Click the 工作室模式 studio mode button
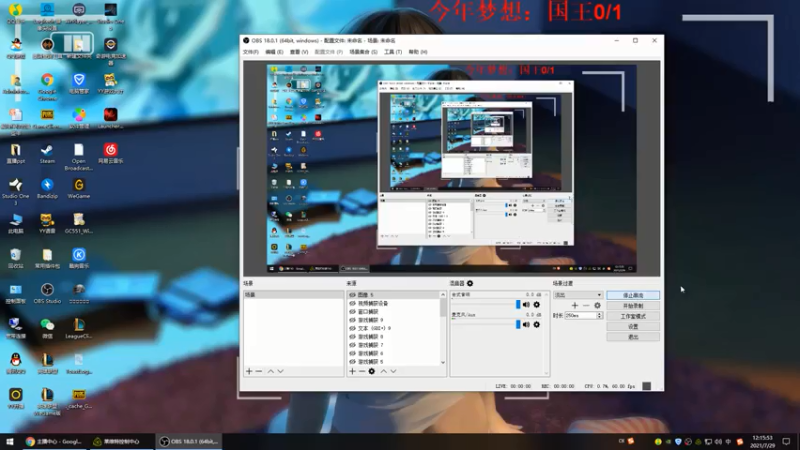This screenshot has width=800, height=450. pos(633,316)
